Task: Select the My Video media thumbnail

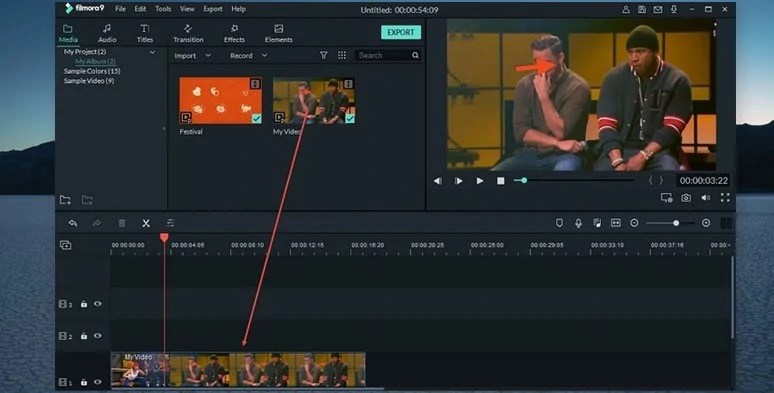Action: [x=314, y=100]
